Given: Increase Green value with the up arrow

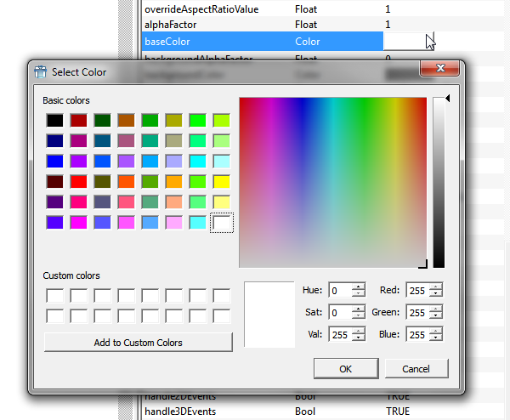Looking at the screenshot, I should 436,308.
